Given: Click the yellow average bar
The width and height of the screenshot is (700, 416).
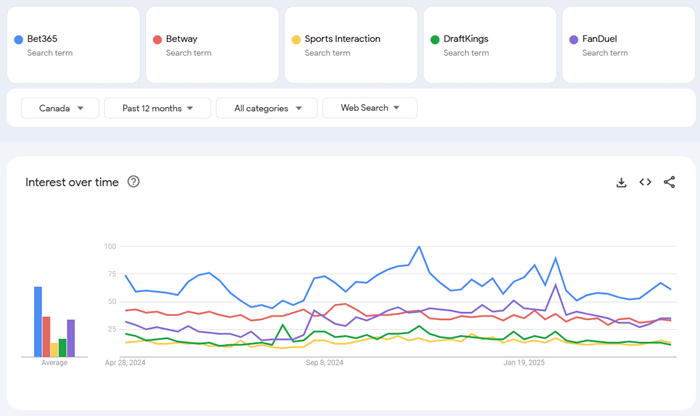Looking at the screenshot, I should pos(54,350).
